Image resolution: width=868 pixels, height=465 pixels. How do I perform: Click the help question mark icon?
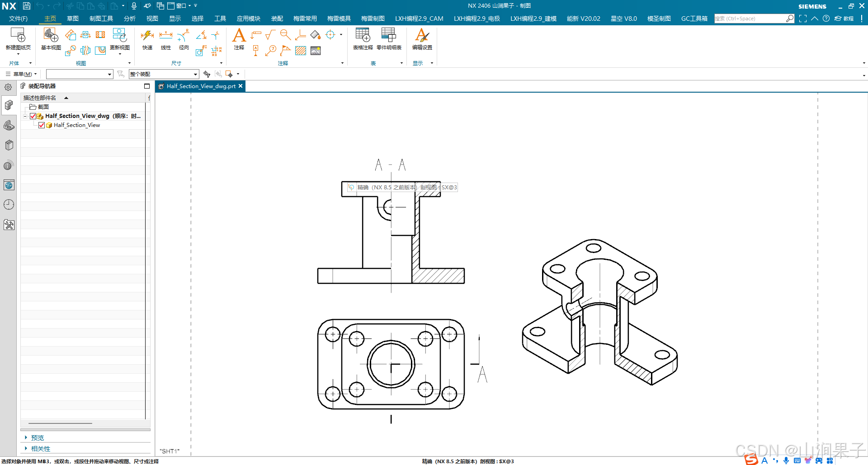pos(826,19)
